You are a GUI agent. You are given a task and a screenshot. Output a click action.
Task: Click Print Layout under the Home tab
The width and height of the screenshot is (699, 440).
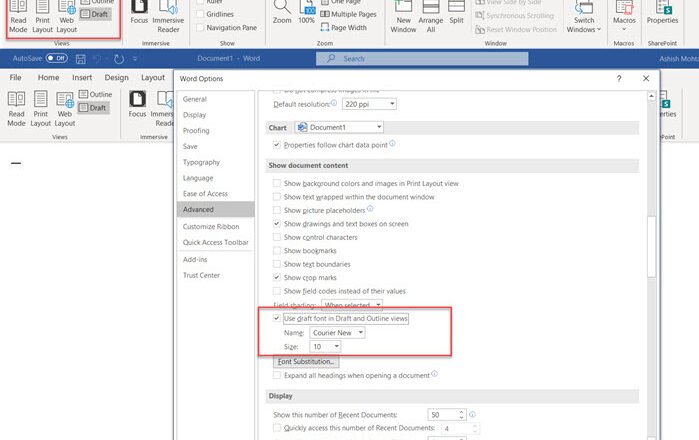click(x=41, y=109)
